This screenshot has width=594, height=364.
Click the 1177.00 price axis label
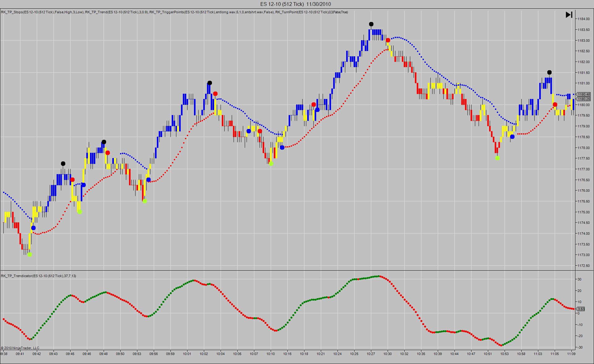click(583, 169)
